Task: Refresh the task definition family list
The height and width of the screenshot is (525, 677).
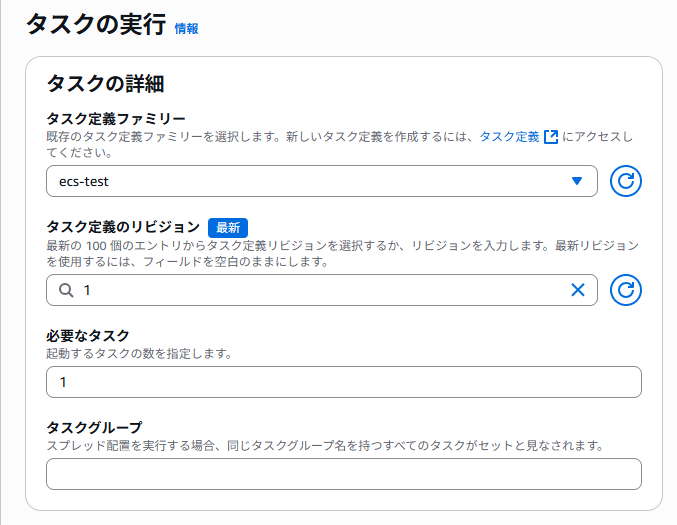Action: tap(626, 181)
